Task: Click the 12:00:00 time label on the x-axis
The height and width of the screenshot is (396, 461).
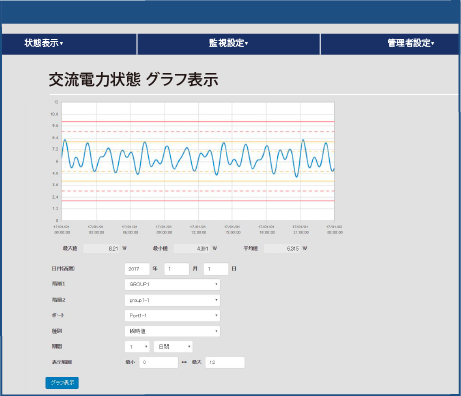Action: (x=199, y=232)
